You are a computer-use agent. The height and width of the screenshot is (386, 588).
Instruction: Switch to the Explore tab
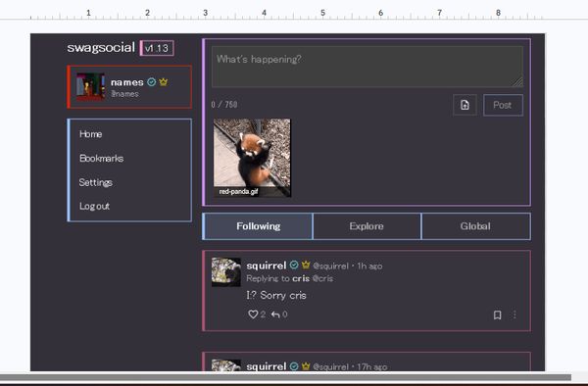367,226
